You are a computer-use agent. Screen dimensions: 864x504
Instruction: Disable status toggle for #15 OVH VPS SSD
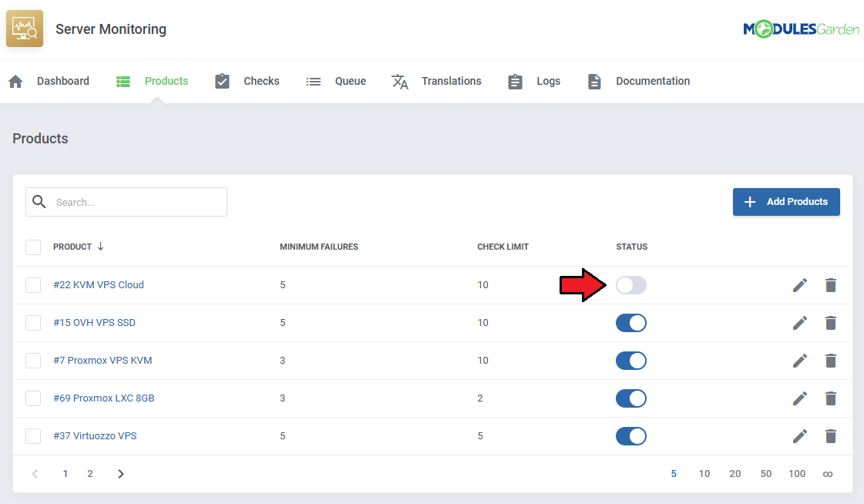[631, 323]
